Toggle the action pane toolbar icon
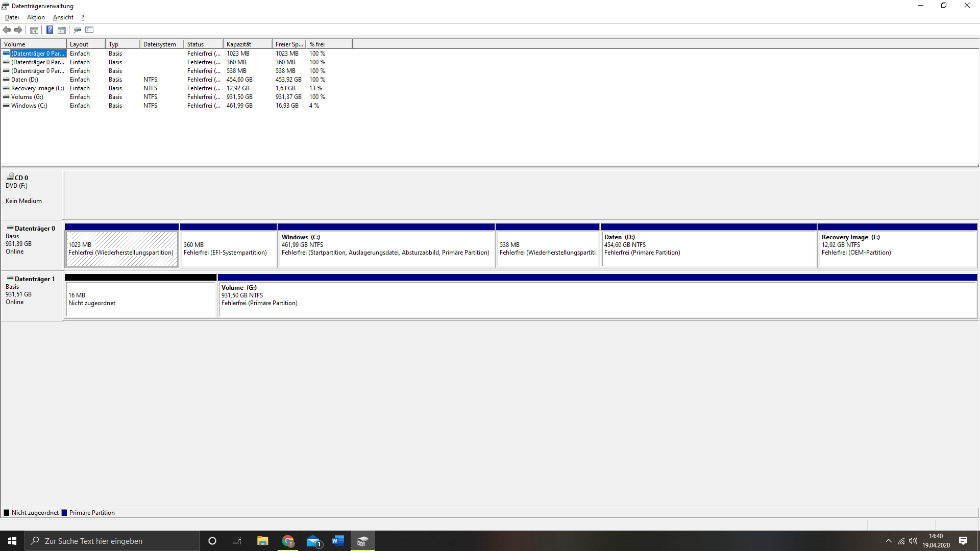980x551 pixels. pos(62,30)
